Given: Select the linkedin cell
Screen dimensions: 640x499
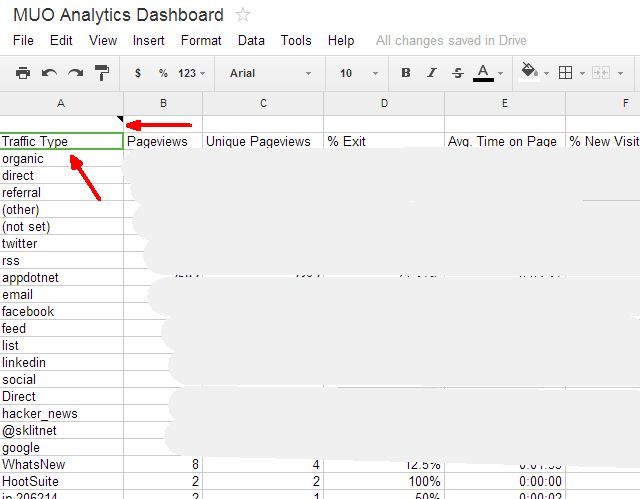Looking at the screenshot, I should (61, 362).
